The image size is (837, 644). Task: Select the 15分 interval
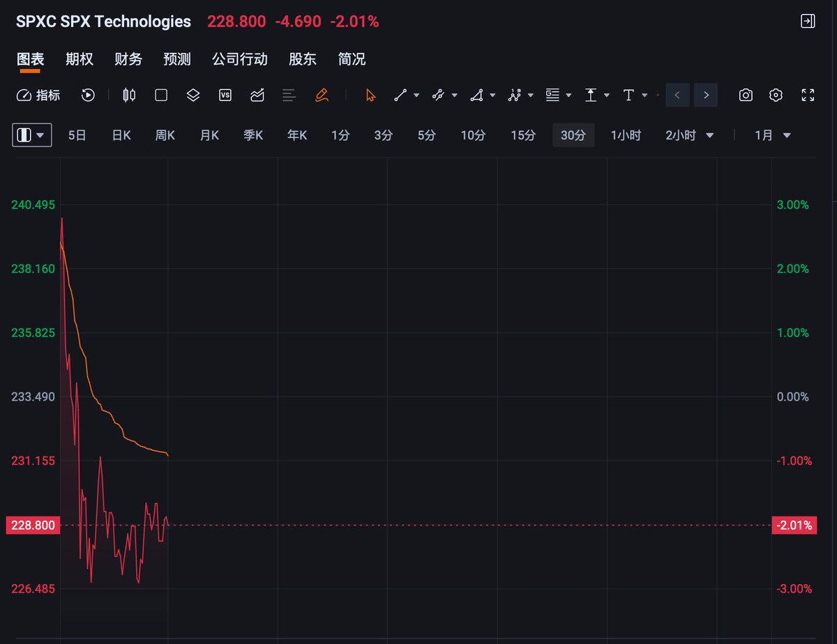(x=523, y=135)
